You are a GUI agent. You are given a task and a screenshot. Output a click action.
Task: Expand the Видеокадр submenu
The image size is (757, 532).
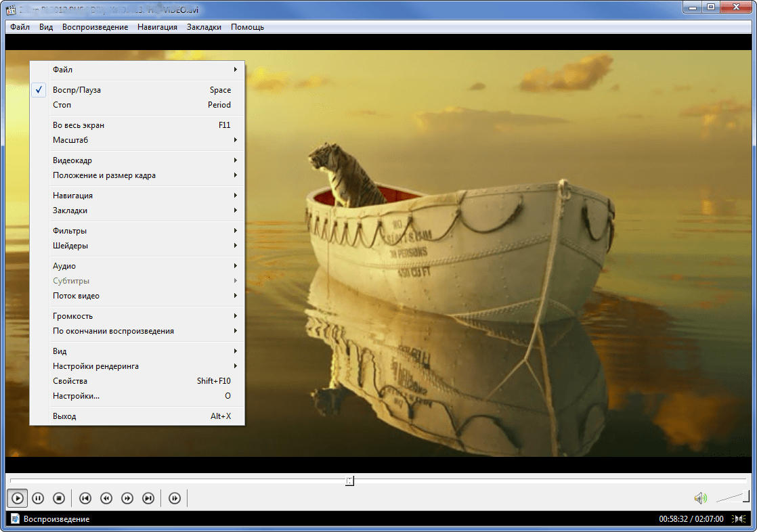(x=137, y=160)
